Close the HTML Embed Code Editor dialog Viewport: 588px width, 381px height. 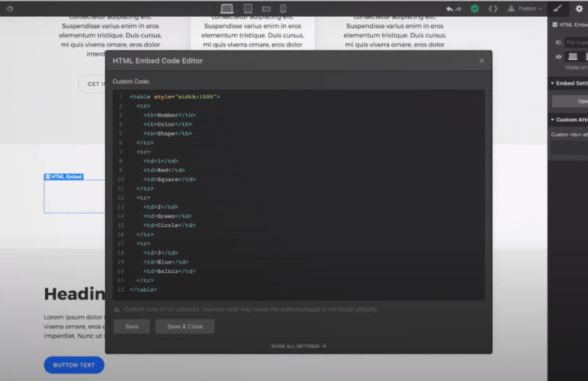coord(482,61)
